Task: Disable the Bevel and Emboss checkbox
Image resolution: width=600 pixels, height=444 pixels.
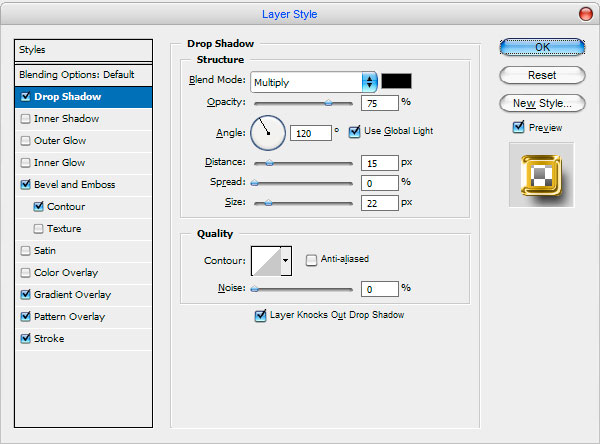Action: [x=26, y=184]
